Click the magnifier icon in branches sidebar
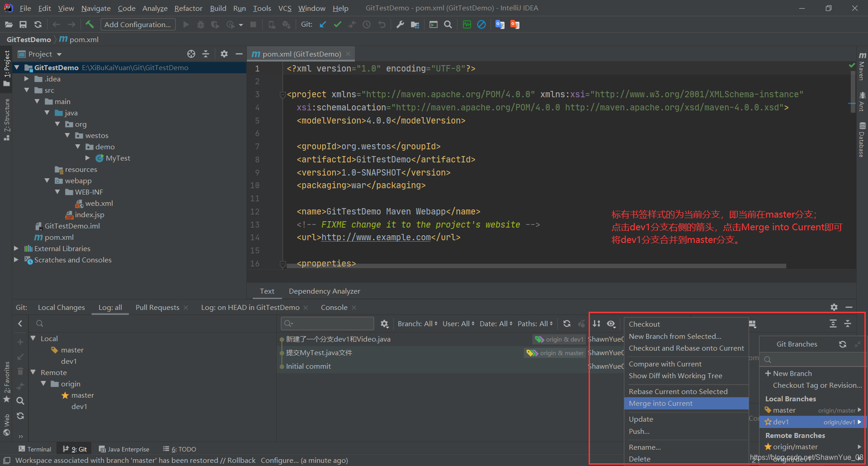868x466 pixels. coord(20,401)
